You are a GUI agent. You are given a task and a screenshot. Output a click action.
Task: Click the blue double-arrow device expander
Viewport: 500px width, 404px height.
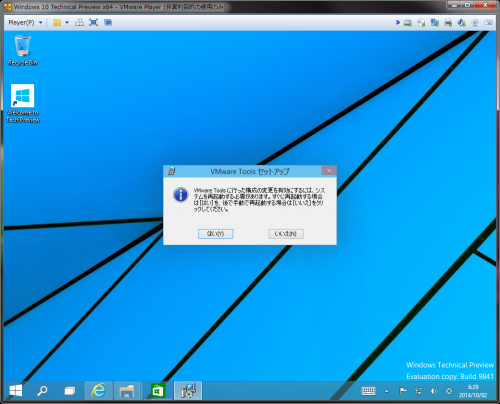[x=398, y=22]
